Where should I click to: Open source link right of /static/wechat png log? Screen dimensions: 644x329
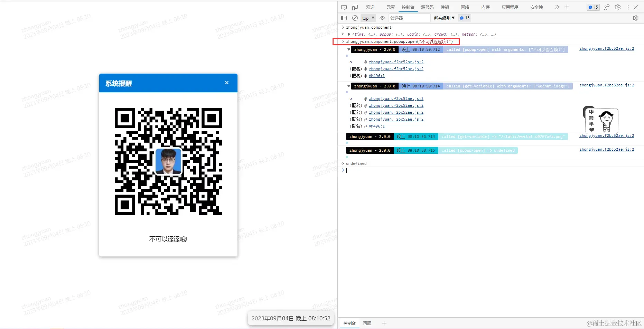coord(607,135)
